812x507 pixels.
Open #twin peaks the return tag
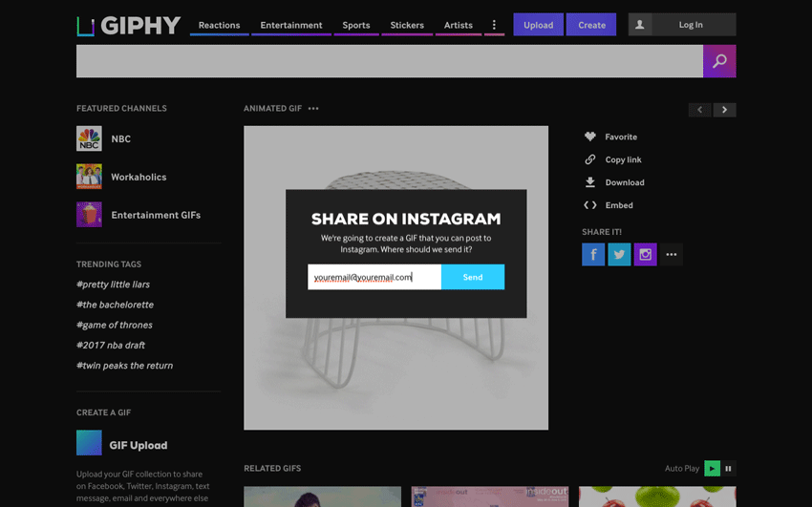125,366
